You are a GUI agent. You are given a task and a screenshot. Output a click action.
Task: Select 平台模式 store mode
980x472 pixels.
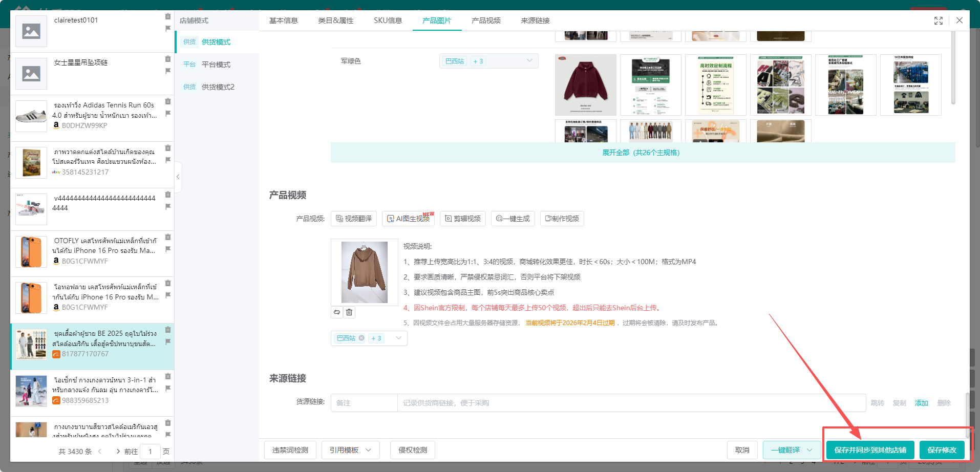(217, 65)
